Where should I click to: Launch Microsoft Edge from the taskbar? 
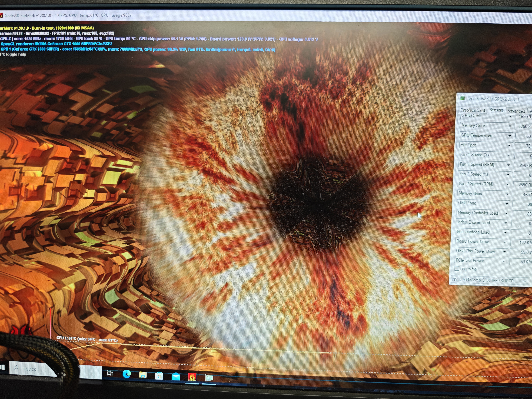click(127, 374)
